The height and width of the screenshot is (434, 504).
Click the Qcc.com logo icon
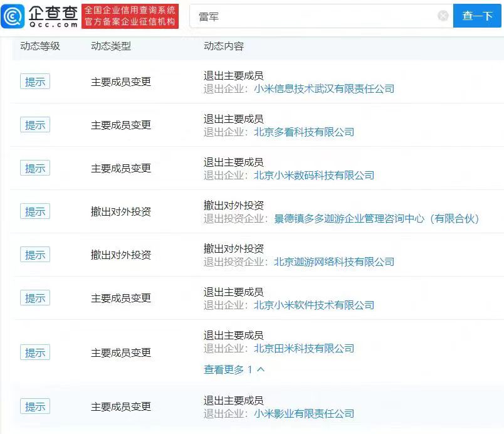pos(14,16)
